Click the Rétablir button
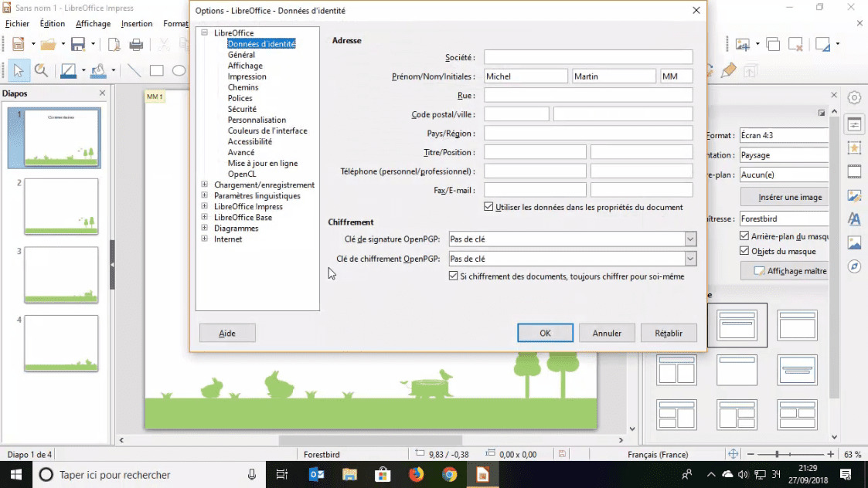The image size is (868, 488). tap(668, 333)
